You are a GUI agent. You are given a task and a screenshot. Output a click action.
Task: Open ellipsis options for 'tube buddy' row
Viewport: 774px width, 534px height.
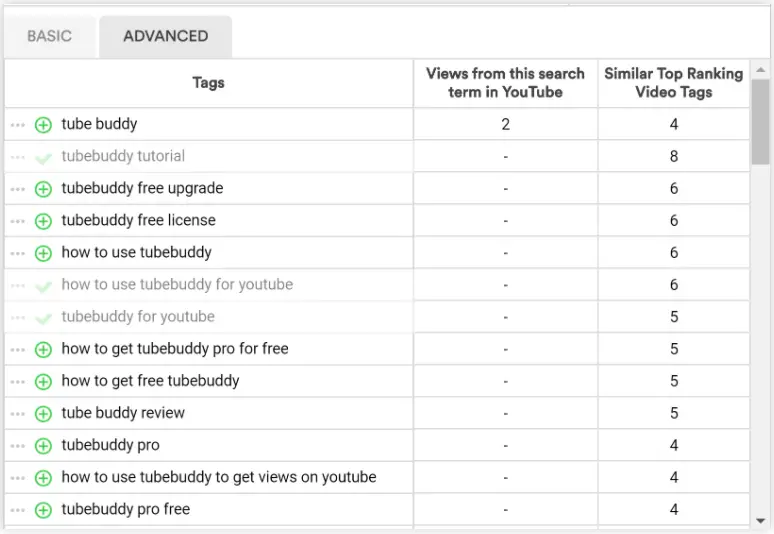click(18, 125)
